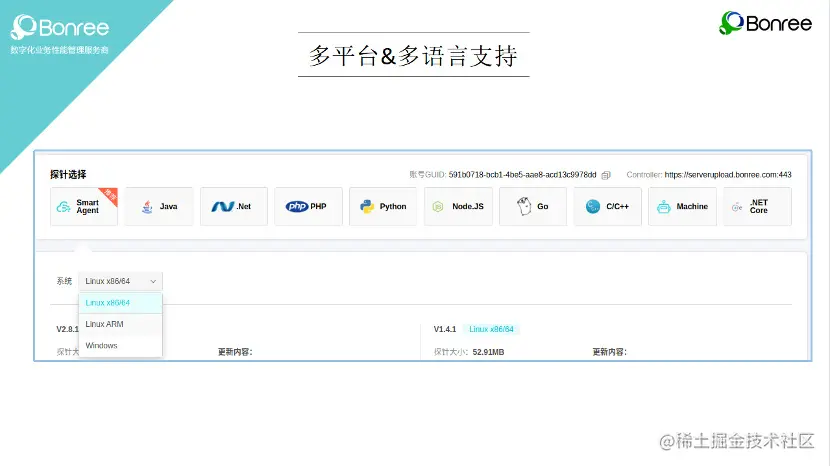Choose Linux x86/64 in the dropdown list
Image resolution: width=830 pixels, height=466 pixels.
pos(120,303)
